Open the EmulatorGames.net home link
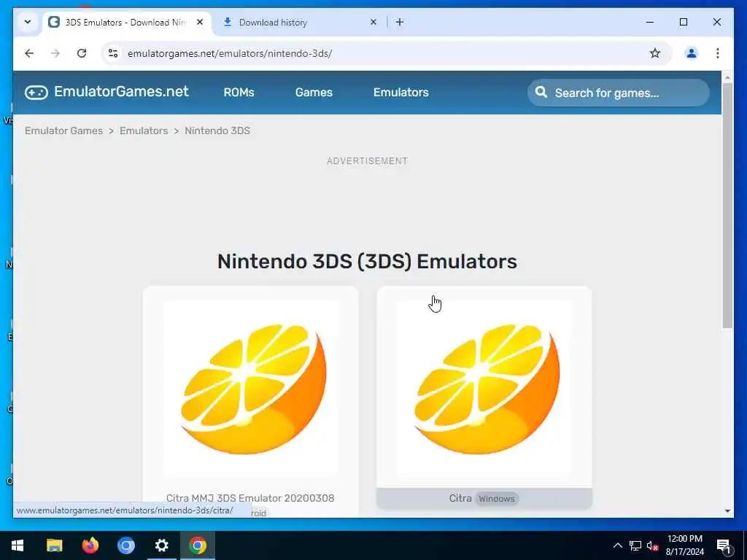Viewport: 747px width, 560px height. tap(121, 91)
